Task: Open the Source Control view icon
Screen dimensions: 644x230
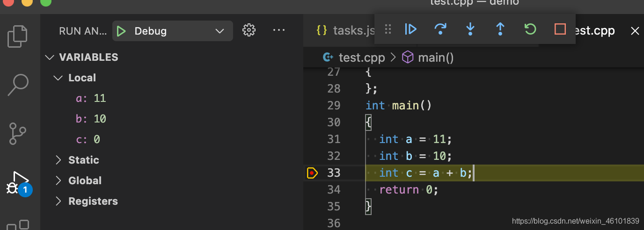Action: [18, 134]
